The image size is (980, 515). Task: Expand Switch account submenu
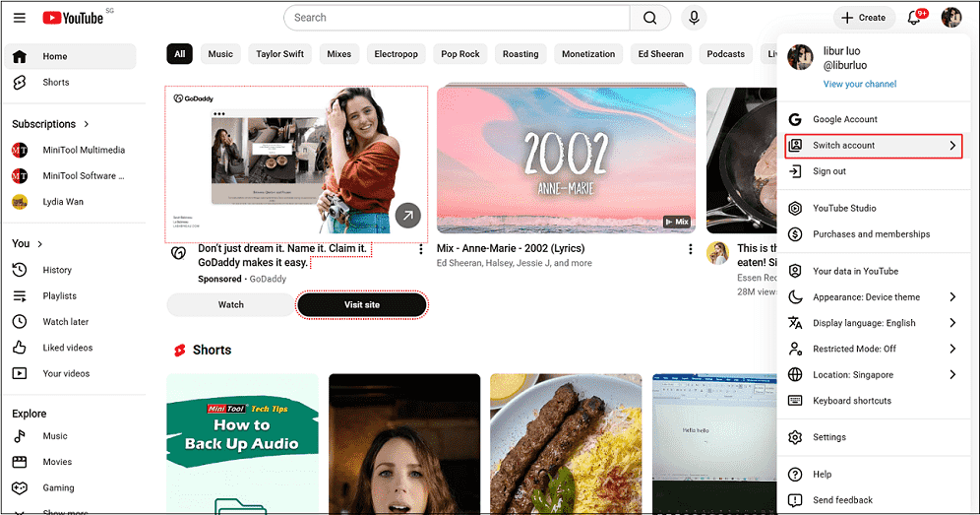coord(874,145)
